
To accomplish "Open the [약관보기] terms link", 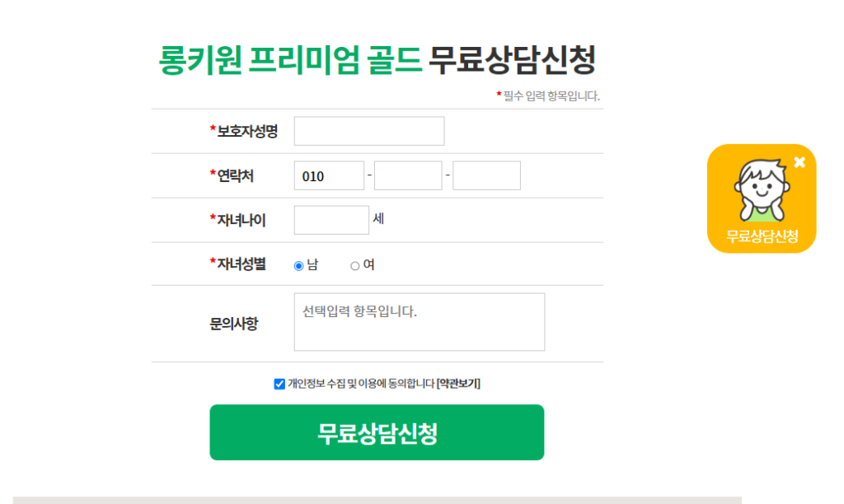I will click(458, 384).
